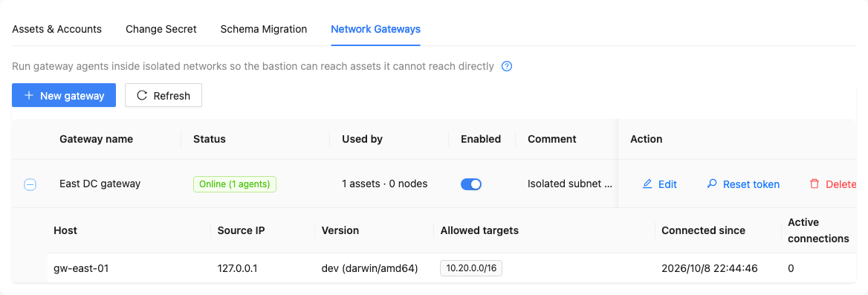Image resolution: width=868 pixels, height=295 pixels.
Task: Select the Network Gateways tab
Action: [x=376, y=29]
